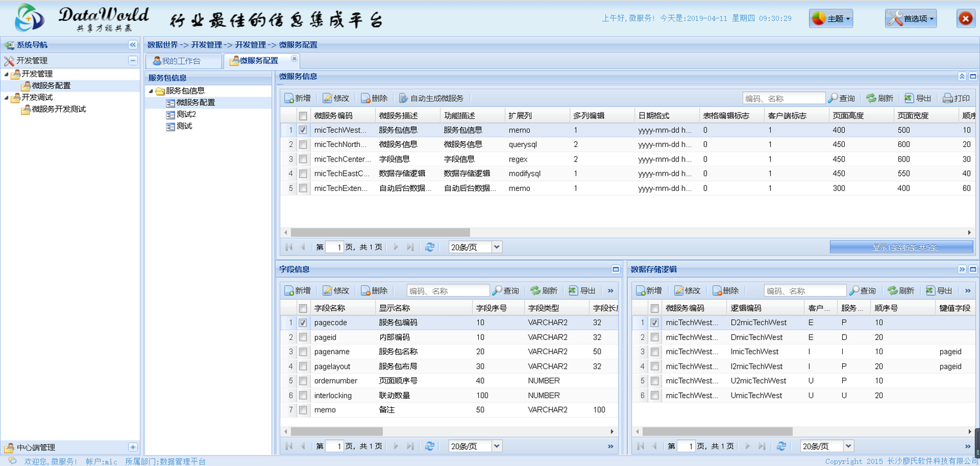Check the memo row checkbox
This screenshot has height=466, width=980.
point(302,410)
